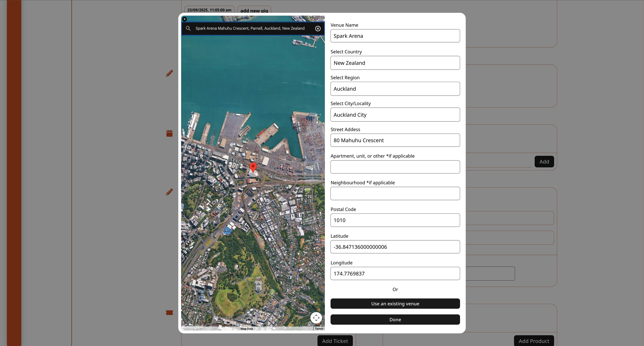
Task: Open the Select Region field showing Auckland
Action: pos(395,89)
